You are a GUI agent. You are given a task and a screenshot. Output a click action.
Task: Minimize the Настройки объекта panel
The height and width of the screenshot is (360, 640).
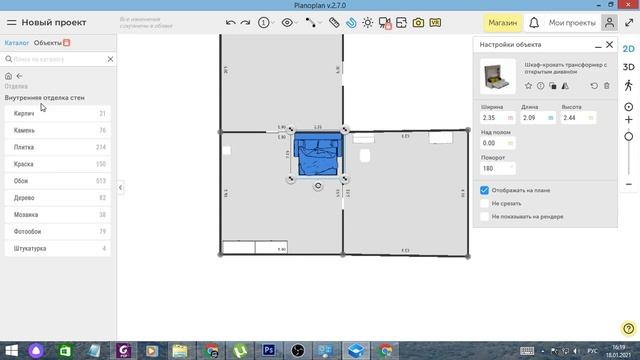[598, 45]
